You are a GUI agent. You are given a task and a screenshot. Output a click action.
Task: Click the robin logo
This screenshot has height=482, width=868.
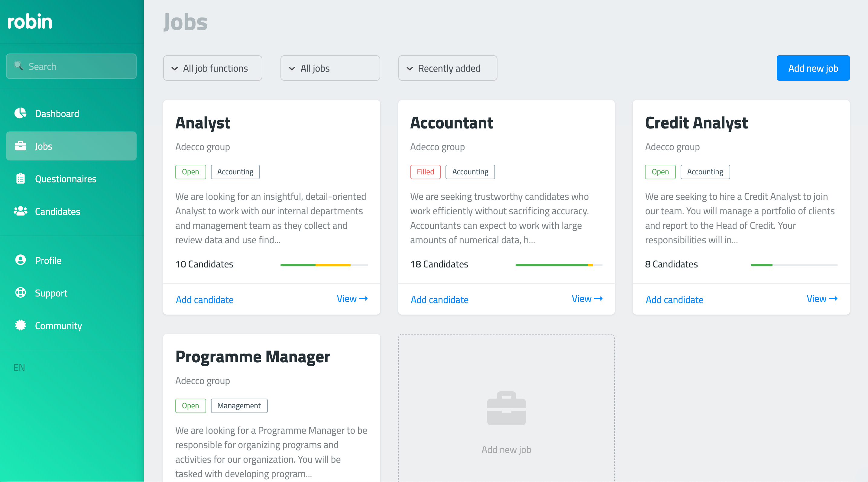[x=30, y=21]
